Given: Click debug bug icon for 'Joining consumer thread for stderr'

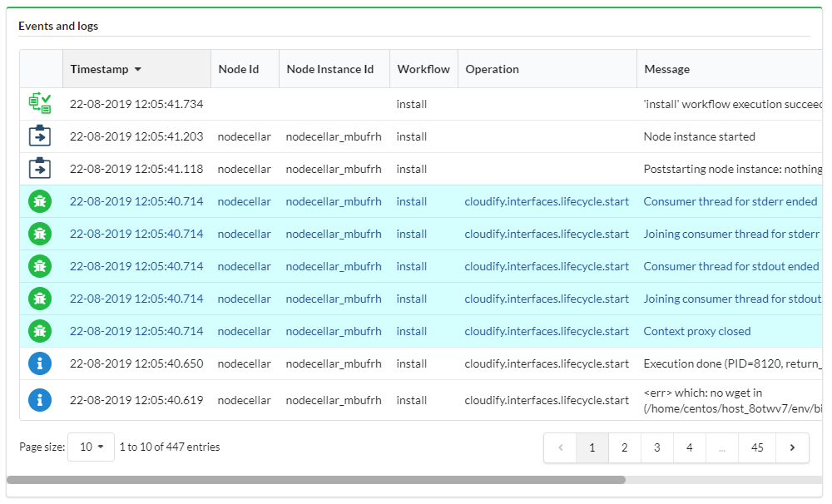Looking at the screenshot, I should 40,234.
